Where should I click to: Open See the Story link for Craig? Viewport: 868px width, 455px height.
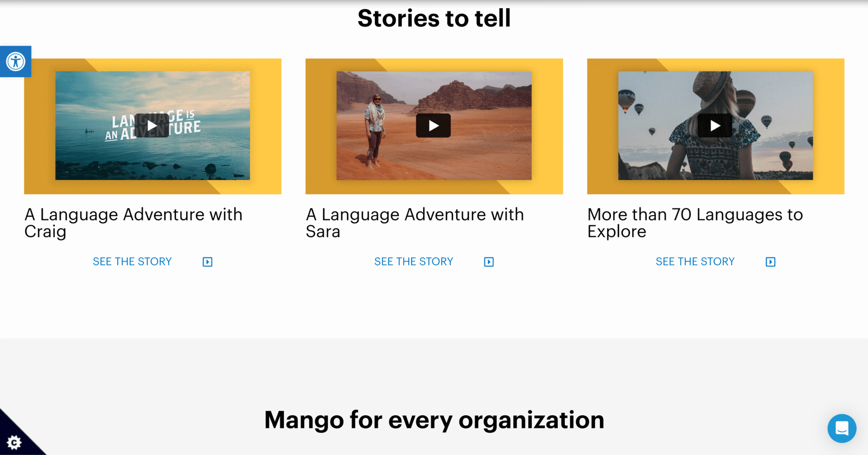tap(132, 262)
